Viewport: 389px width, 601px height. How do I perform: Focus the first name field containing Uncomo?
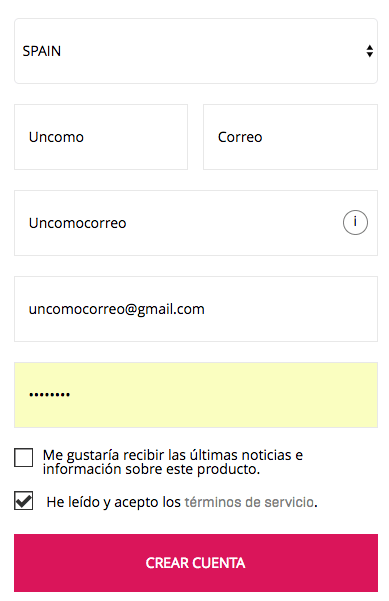click(x=101, y=137)
